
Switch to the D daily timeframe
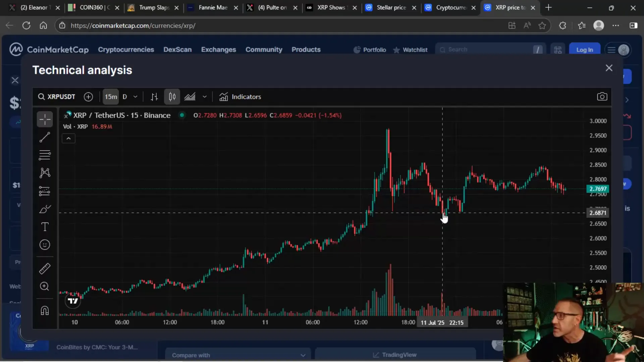(x=125, y=97)
